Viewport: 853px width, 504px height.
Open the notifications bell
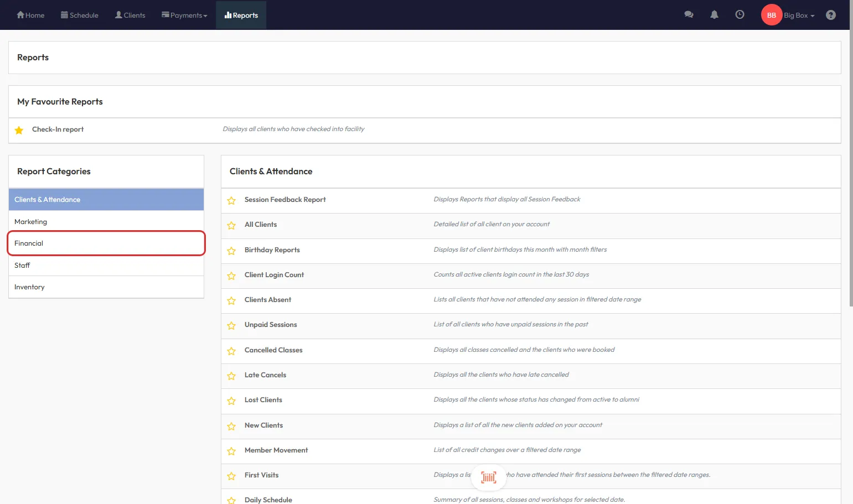(x=714, y=15)
